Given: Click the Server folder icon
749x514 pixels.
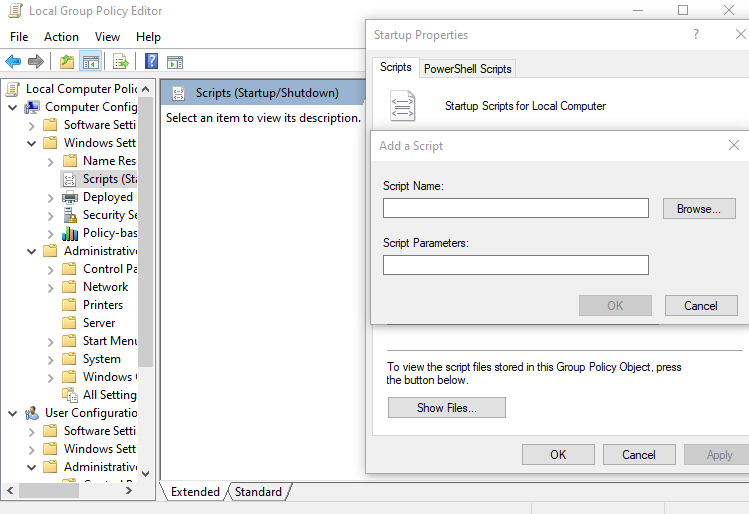Looking at the screenshot, I should click(70, 323).
